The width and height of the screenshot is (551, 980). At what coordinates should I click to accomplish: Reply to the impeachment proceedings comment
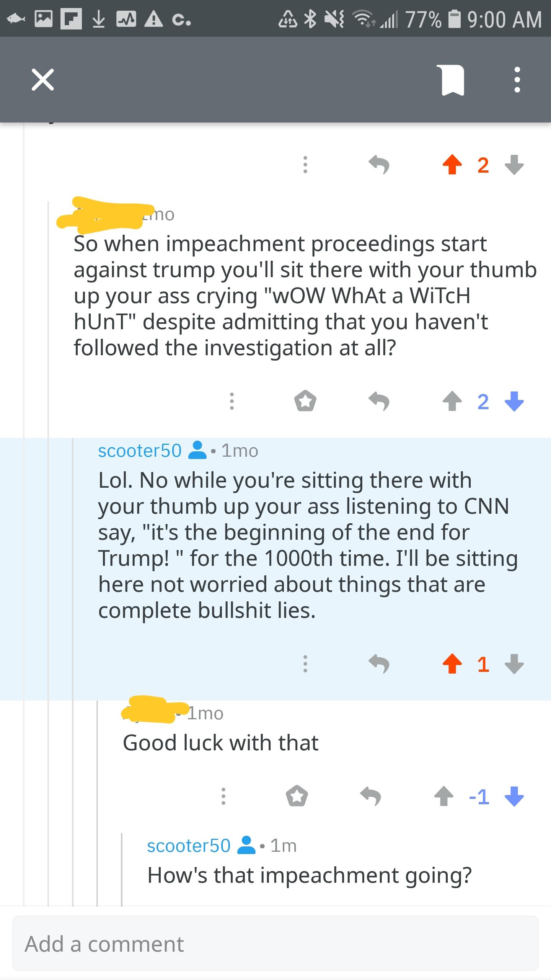point(379,401)
